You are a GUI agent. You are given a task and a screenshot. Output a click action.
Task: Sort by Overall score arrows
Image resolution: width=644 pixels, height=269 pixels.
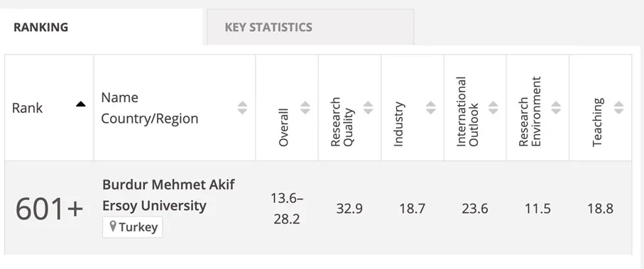point(305,108)
